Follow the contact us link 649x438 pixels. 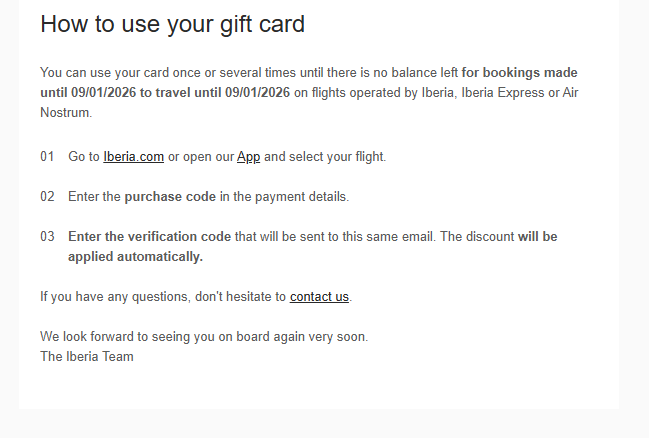coord(319,297)
